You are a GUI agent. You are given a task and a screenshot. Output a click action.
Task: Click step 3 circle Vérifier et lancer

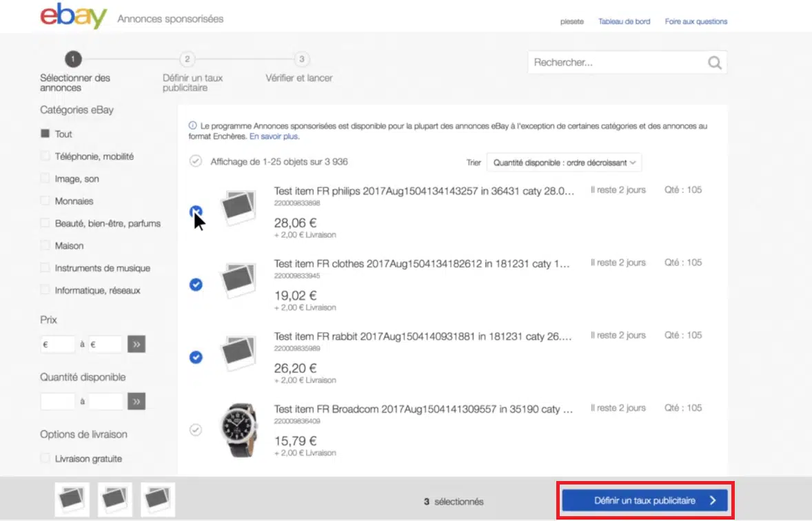pyautogui.click(x=301, y=59)
